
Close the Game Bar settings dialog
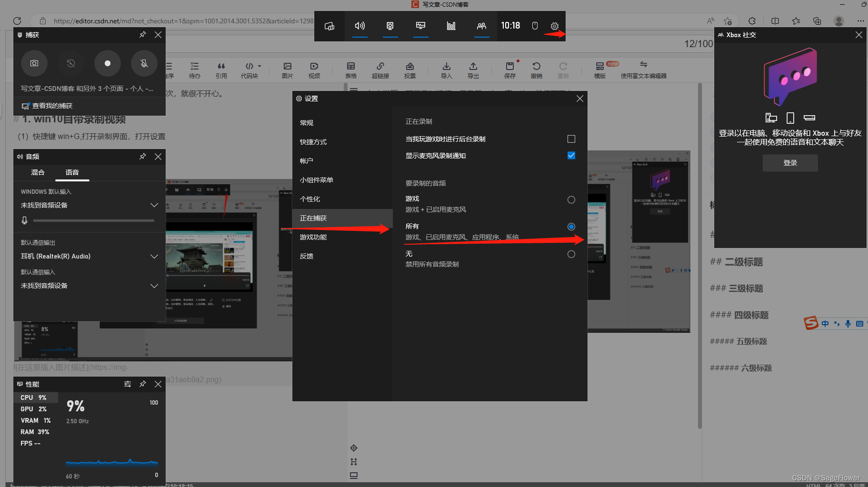pyautogui.click(x=579, y=99)
